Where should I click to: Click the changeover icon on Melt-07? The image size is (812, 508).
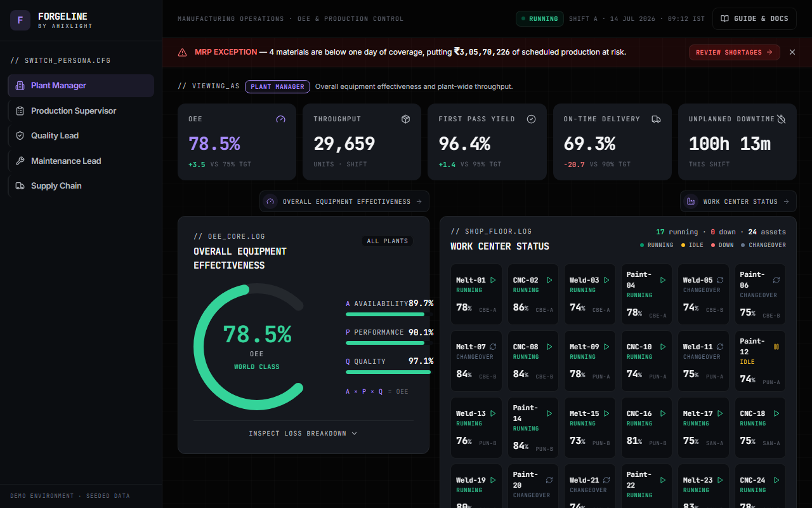[x=493, y=347]
